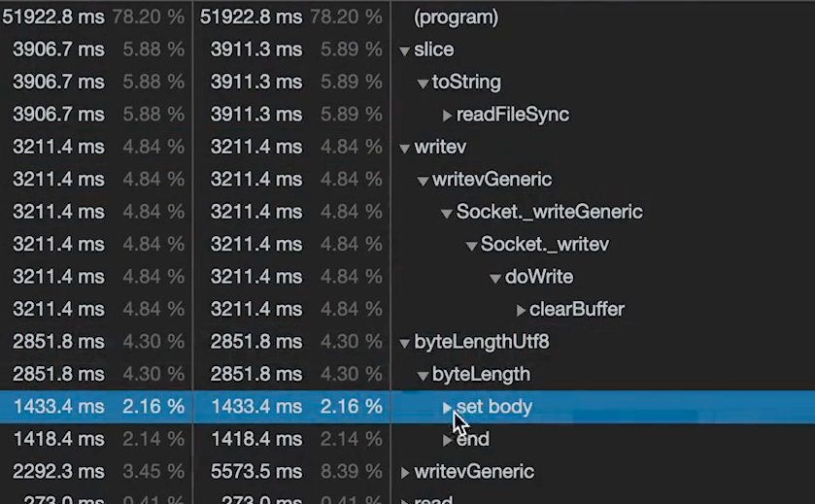The image size is (815, 504).
Task: Collapse the doWrite node arrow
Action: (x=495, y=278)
